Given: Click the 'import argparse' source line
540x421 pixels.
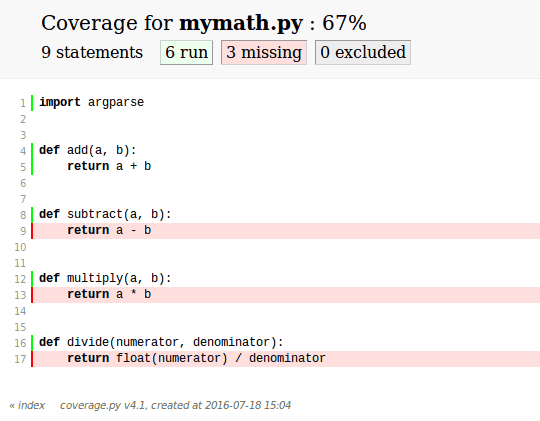Looking at the screenshot, I should point(92,102).
